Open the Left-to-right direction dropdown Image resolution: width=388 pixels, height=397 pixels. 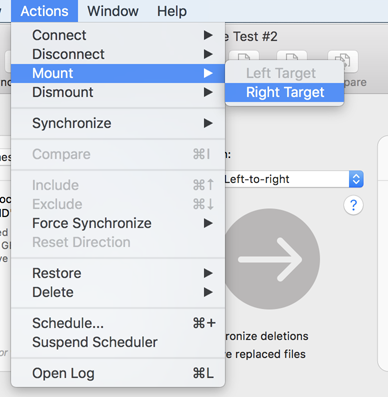click(293, 179)
